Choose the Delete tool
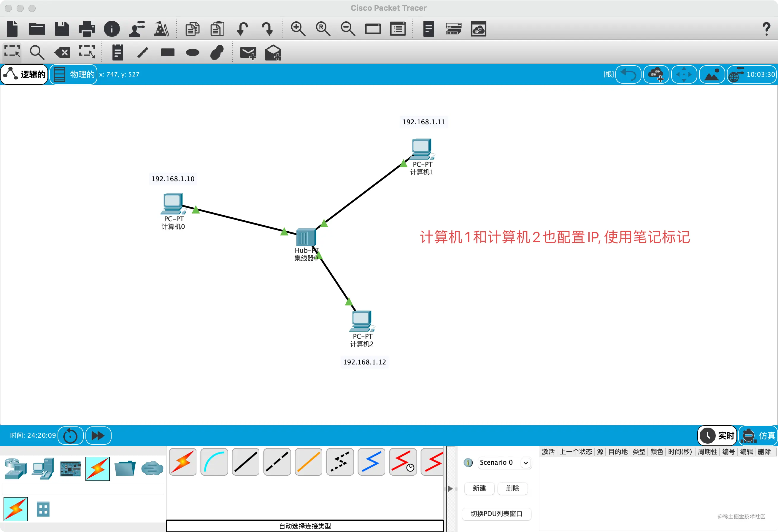 (x=62, y=52)
